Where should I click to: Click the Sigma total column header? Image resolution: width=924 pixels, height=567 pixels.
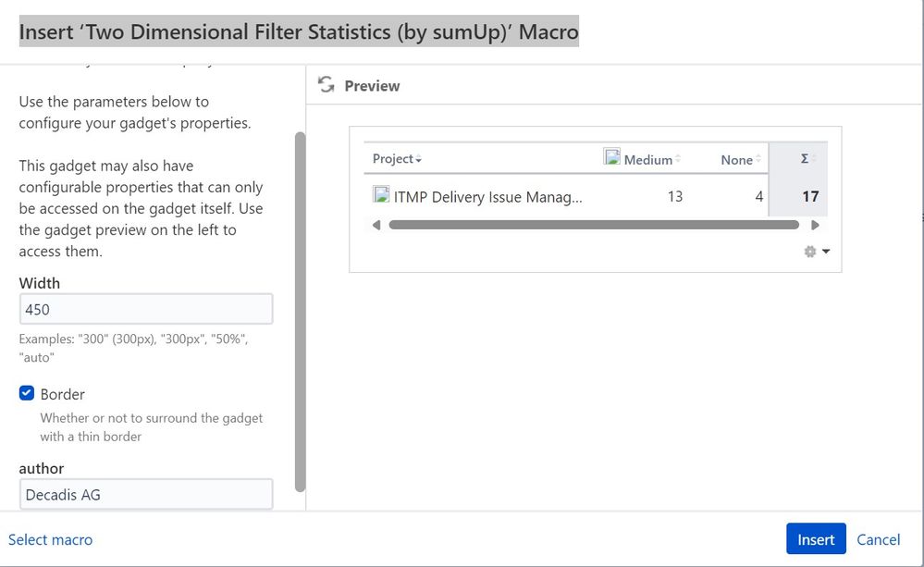[x=804, y=158]
